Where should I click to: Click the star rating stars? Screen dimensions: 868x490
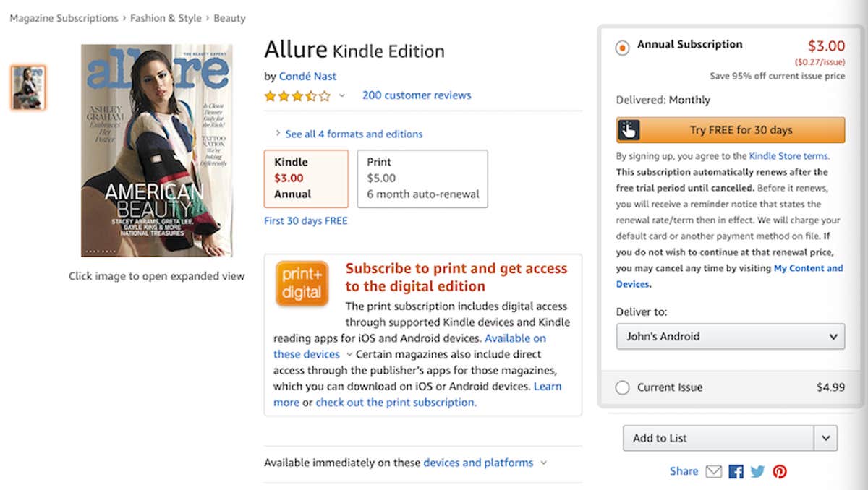(297, 95)
